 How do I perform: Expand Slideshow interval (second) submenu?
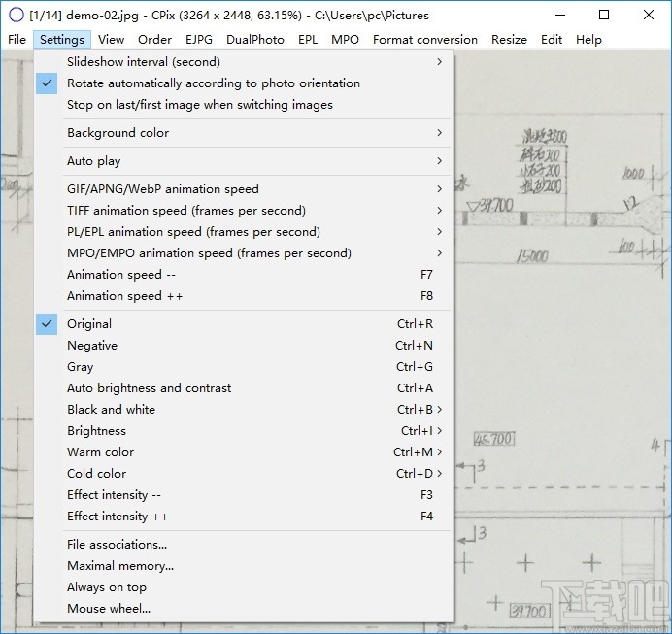tap(144, 62)
